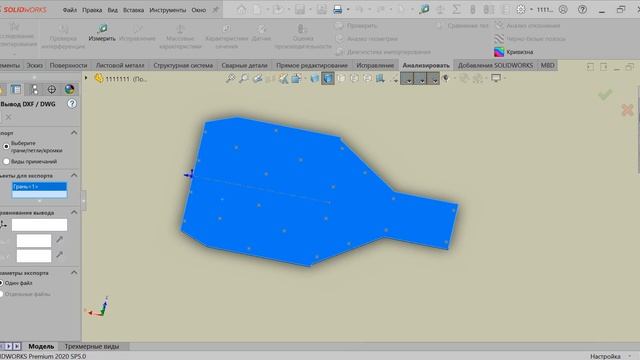
Task: Open the Вставка menu
Action: pyautogui.click(x=133, y=10)
